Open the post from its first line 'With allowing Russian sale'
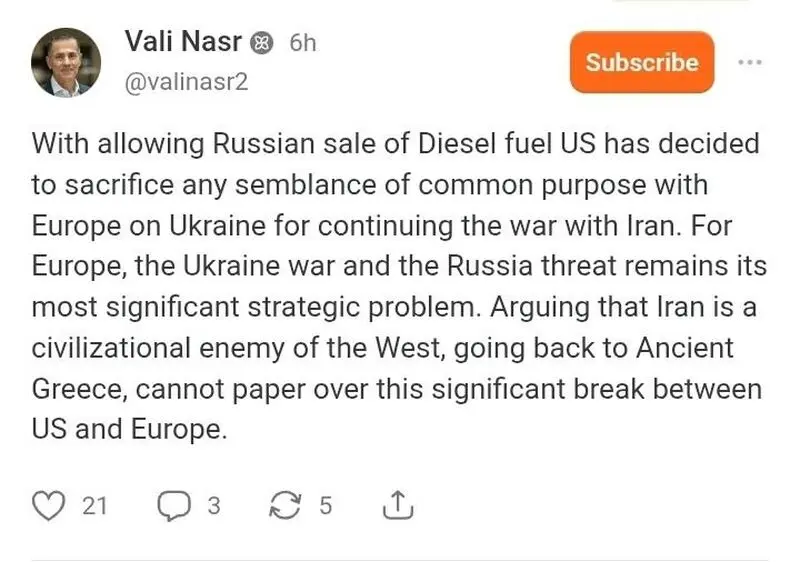800x562 pixels. tap(396, 143)
